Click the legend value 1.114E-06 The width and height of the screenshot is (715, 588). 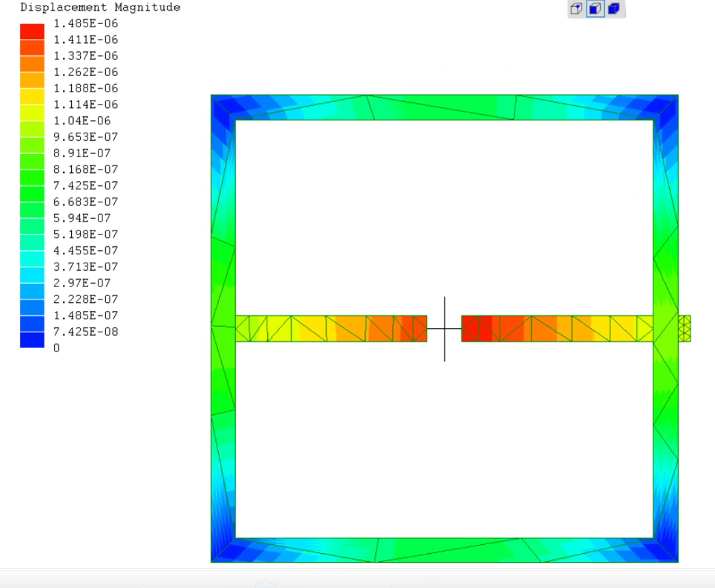click(x=85, y=105)
